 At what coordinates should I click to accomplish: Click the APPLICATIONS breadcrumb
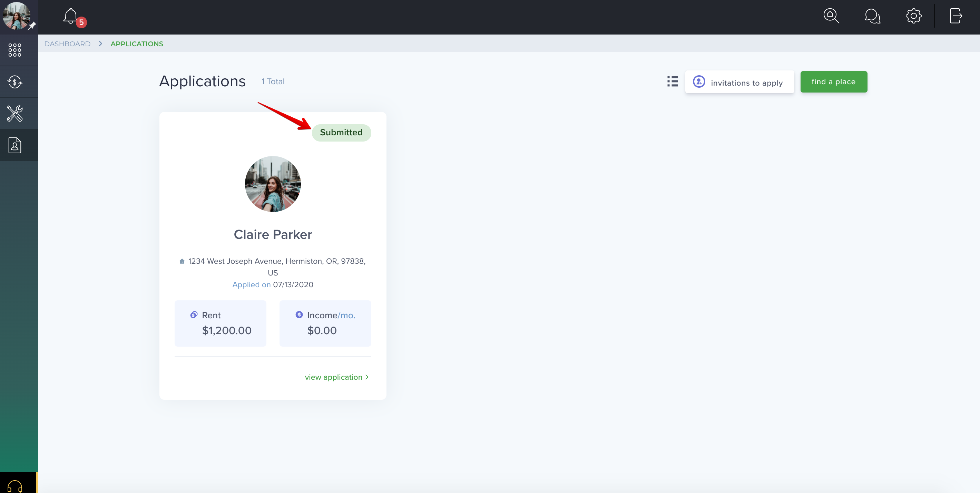[137, 44]
